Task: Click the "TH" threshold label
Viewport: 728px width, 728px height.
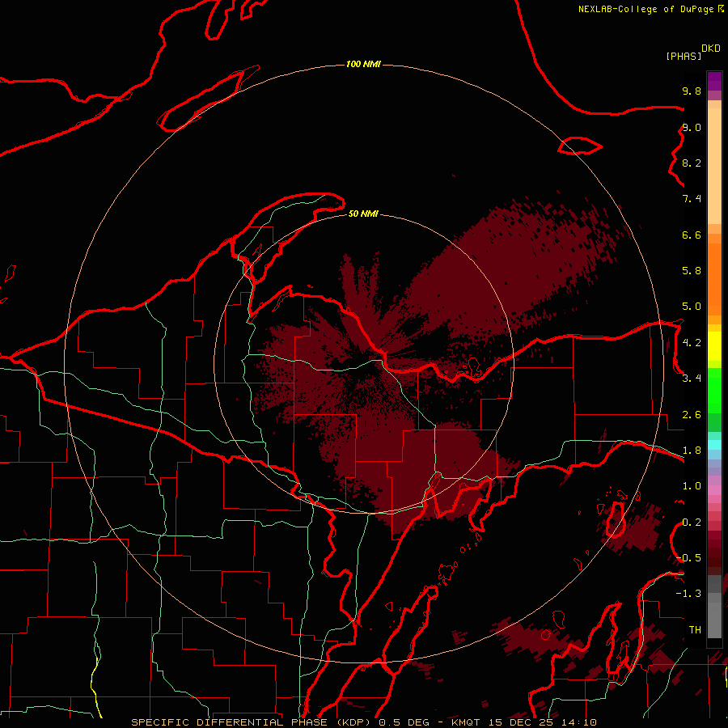Action: [x=695, y=629]
